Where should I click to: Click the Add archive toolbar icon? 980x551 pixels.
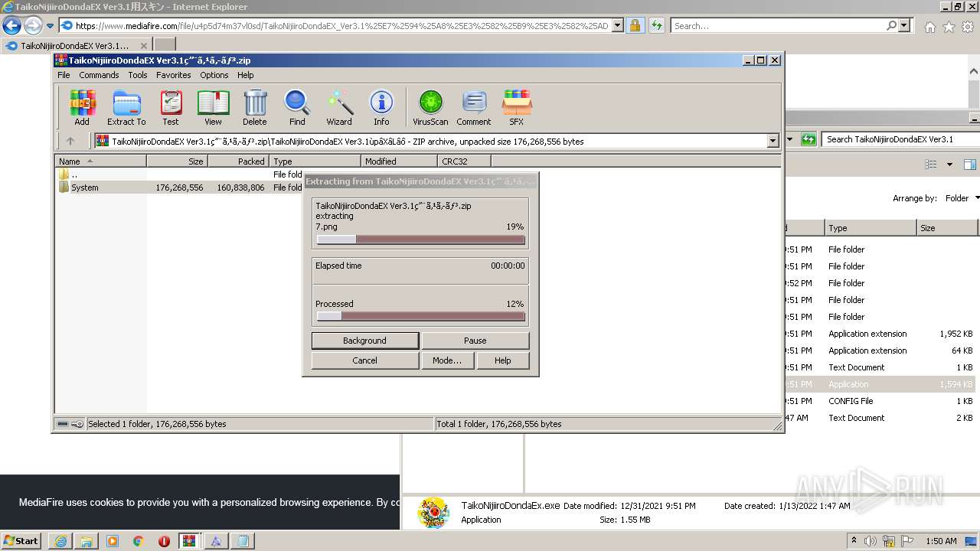(x=82, y=107)
